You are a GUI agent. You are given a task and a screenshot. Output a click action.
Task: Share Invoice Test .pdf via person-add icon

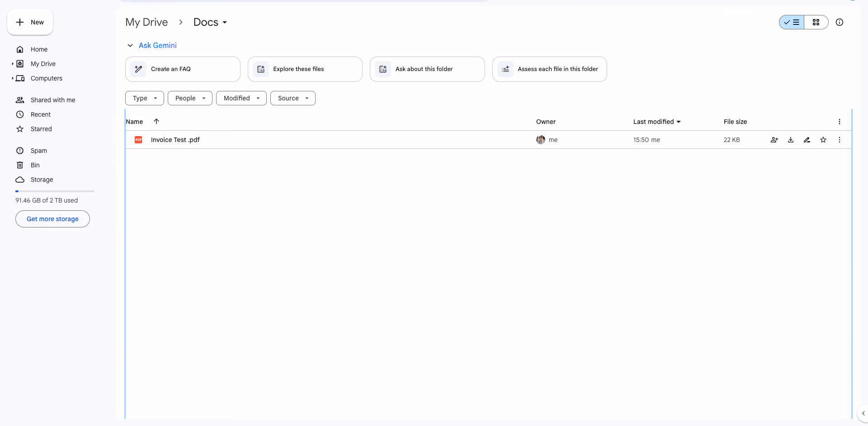click(774, 140)
